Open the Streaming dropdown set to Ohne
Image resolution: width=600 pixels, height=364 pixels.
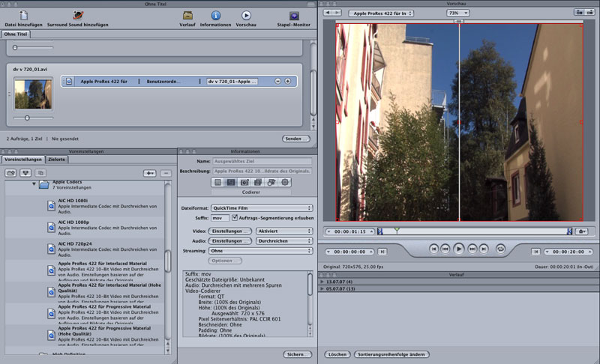[x=261, y=252]
